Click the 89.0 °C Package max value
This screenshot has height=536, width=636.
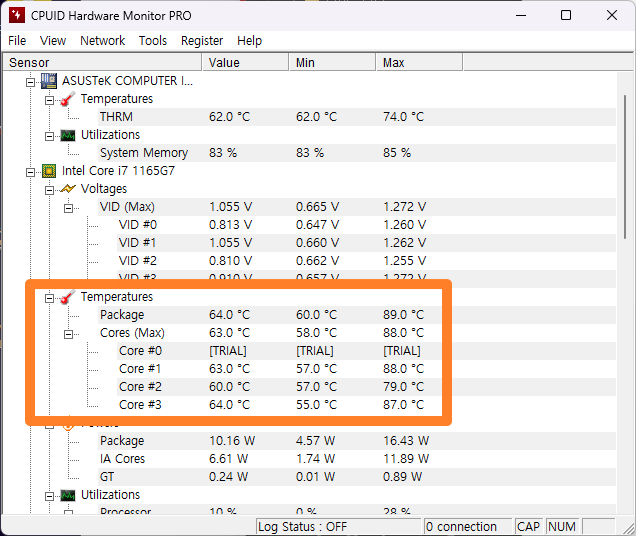404,315
